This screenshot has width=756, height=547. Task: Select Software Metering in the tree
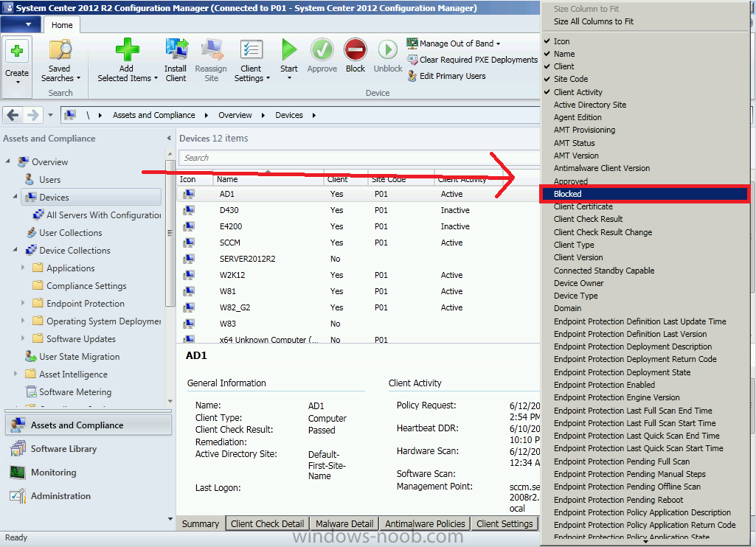click(x=74, y=392)
